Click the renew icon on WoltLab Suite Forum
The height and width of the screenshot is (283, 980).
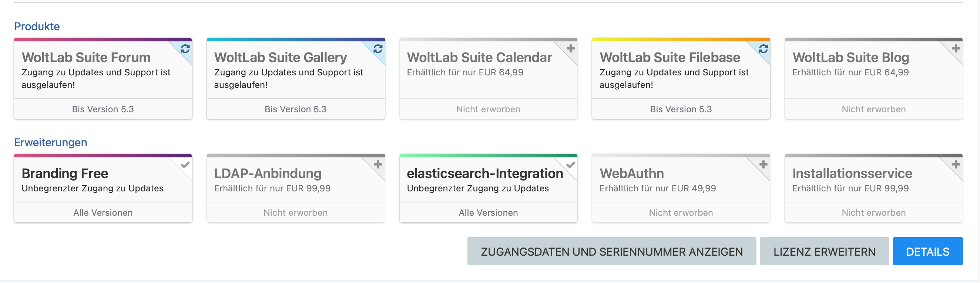[185, 49]
